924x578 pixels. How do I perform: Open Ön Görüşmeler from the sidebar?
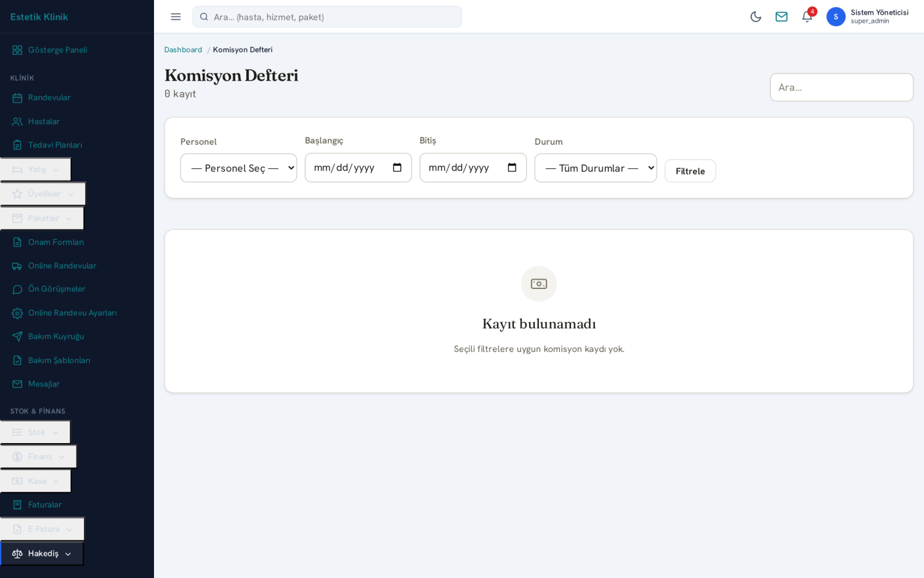57,289
